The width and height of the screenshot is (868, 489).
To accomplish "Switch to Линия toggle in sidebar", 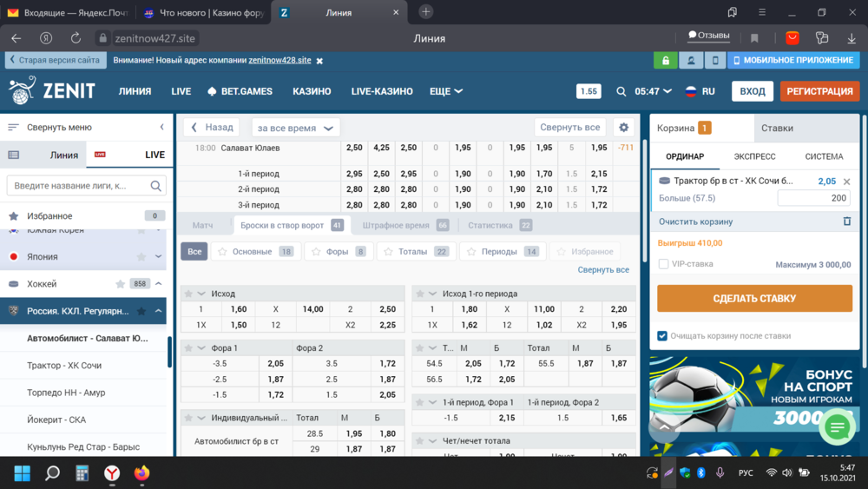I will coord(43,155).
